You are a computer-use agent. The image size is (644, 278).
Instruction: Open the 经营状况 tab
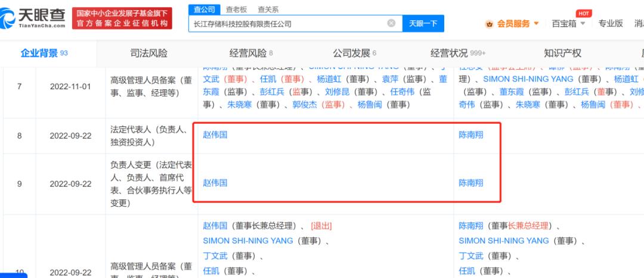(458, 53)
